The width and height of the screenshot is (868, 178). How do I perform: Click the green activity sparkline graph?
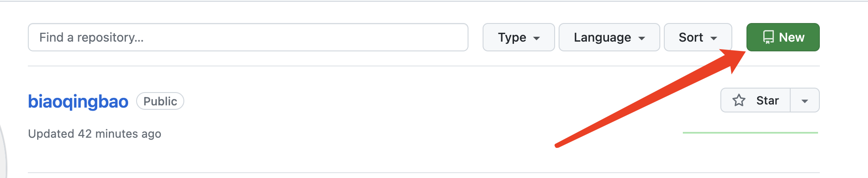tap(750, 132)
